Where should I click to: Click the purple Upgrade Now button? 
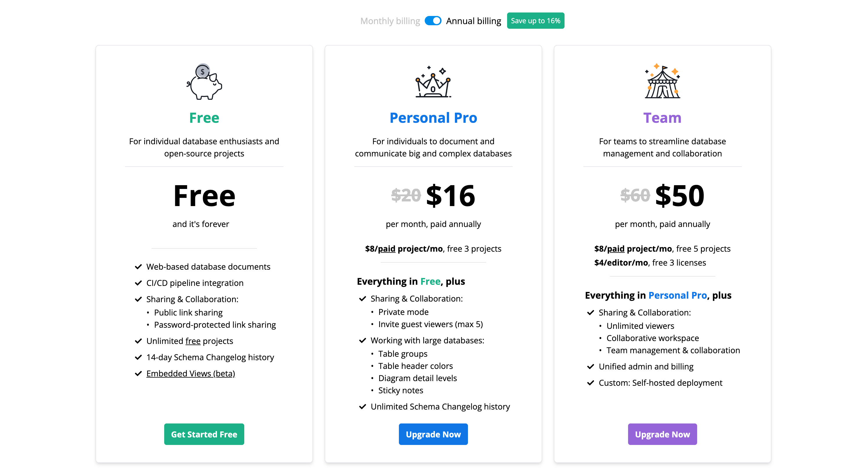662,434
